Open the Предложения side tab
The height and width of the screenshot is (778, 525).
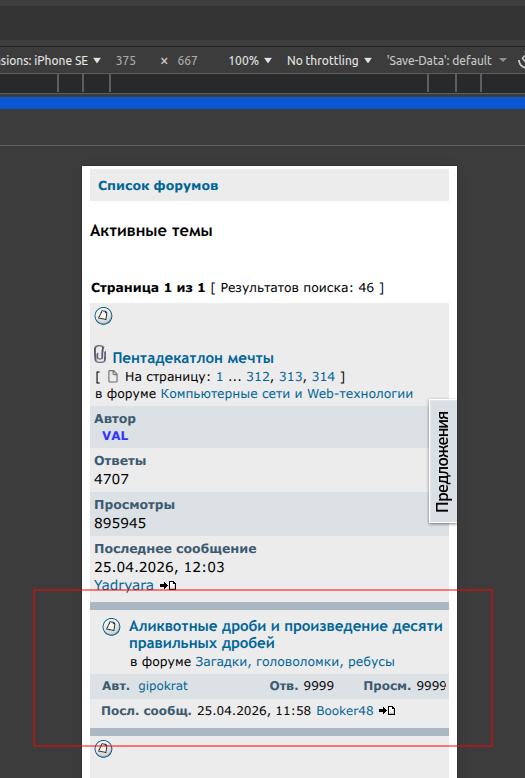coord(442,461)
